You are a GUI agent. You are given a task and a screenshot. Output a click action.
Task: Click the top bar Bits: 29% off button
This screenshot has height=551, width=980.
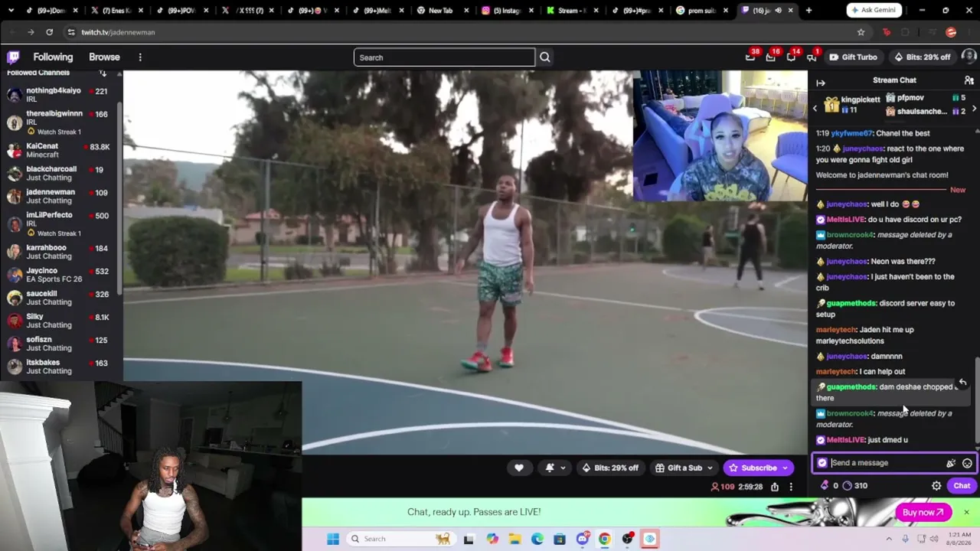point(922,57)
